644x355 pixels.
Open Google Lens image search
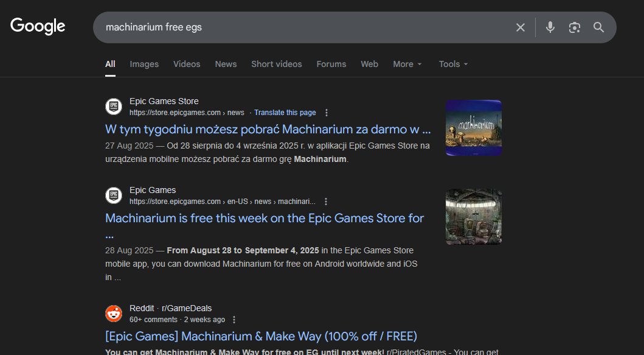pyautogui.click(x=574, y=27)
